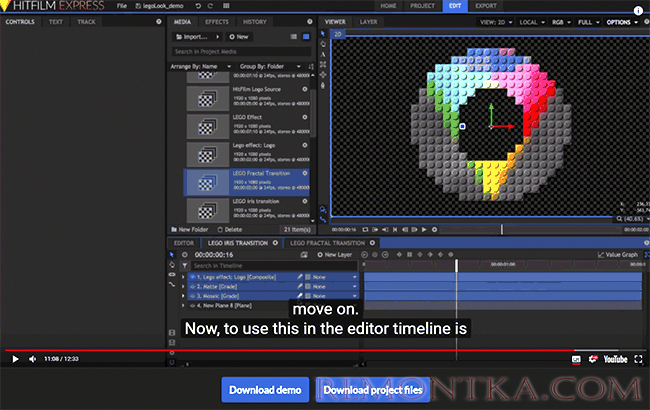Click the Download project files button
The height and width of the screenshot is (410, 650).
coord(373,389)
